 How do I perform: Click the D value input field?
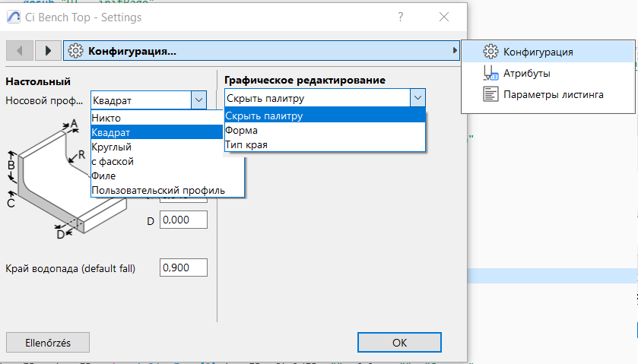(x=183, y=220)
